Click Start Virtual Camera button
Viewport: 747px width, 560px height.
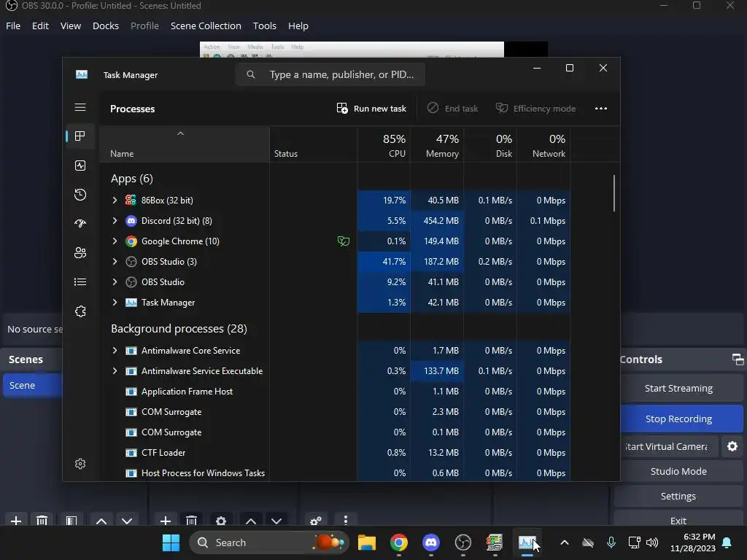click(x=668, y=446)
